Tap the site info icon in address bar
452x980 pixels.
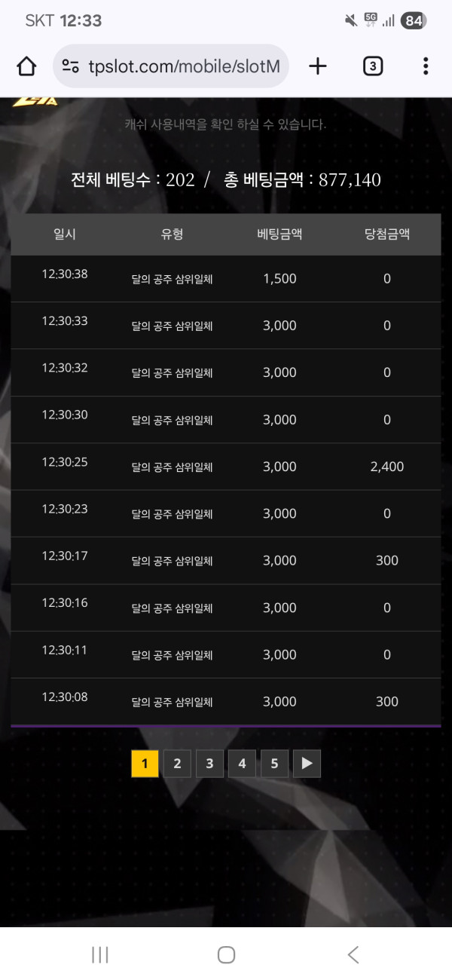point(71,66)
